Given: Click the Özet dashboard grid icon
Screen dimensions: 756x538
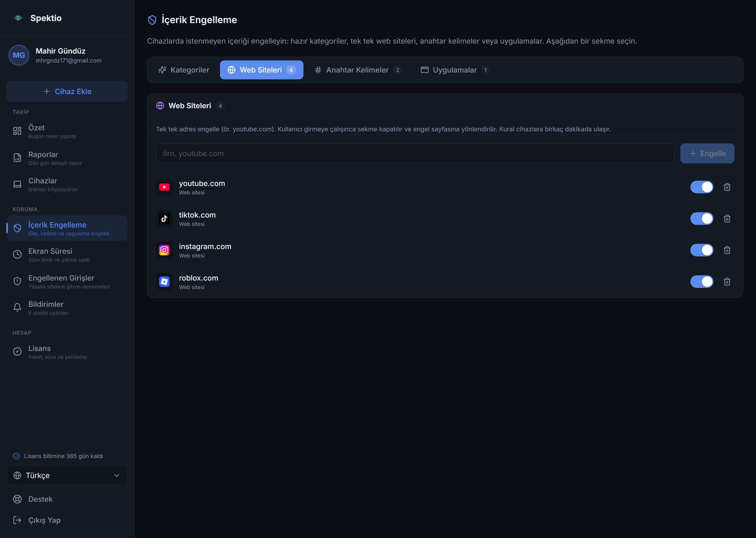Looking at the screenshot, I should [17, 131].
